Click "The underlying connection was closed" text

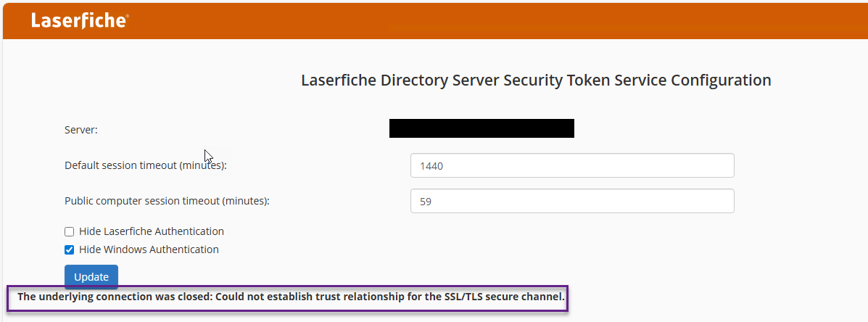(x=115, y=297)
